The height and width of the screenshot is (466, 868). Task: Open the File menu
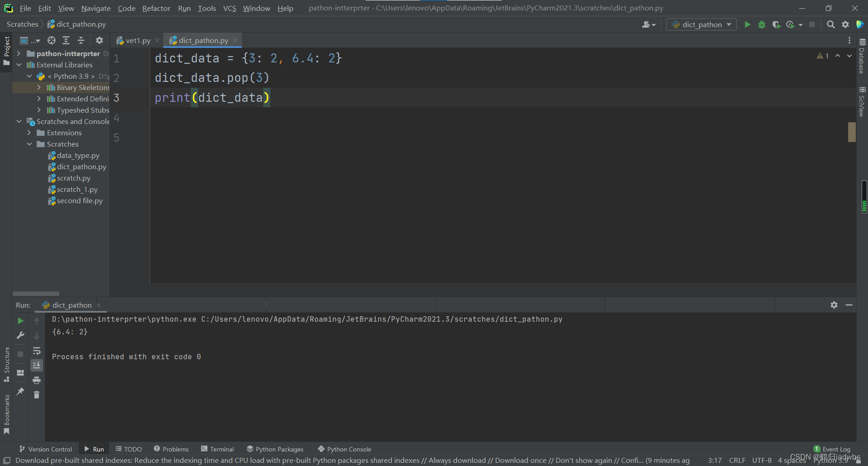click(x=25, y=8)
